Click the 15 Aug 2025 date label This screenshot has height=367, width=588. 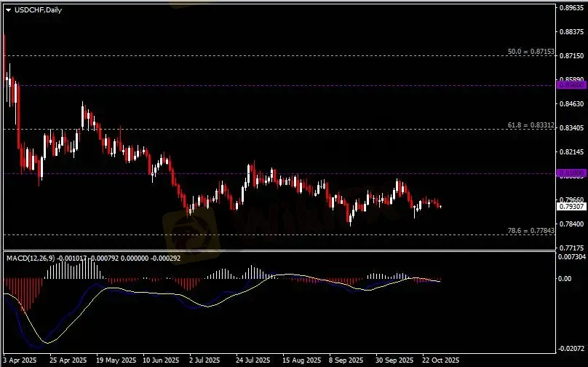[302, 360]
